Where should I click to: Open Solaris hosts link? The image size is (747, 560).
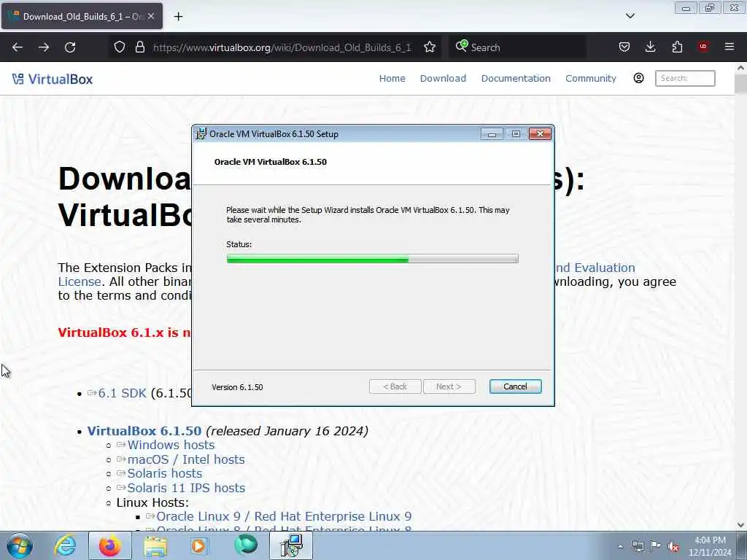(x=164, y=473)
